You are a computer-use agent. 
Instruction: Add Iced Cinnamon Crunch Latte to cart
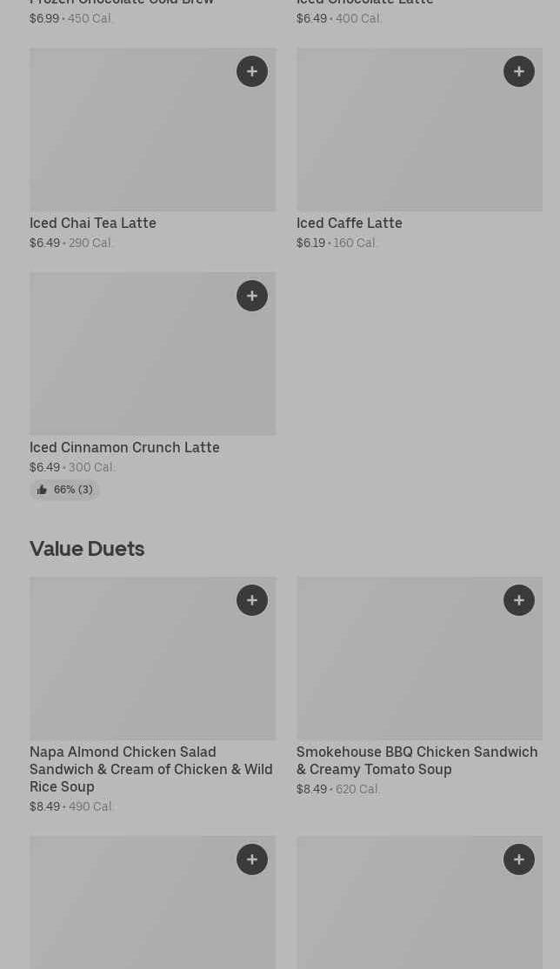point(252,296)
